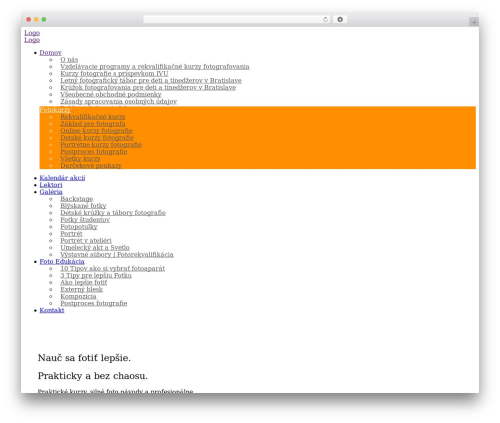The width and height of the screenshot is (500, 423).
Task: Open Základ pre fotografa link
Action: 93,124
